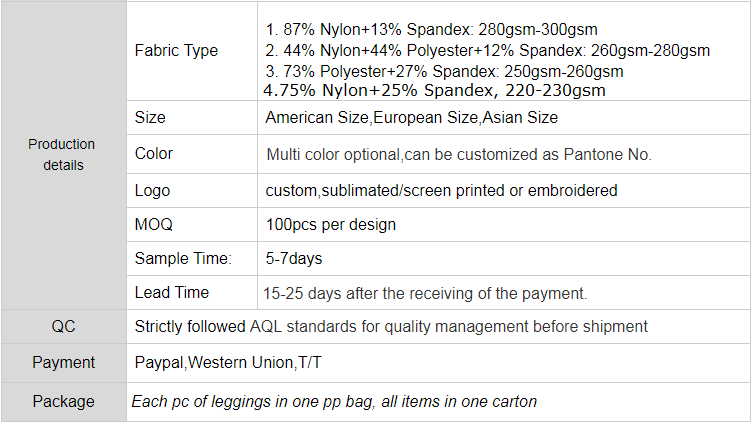Image resolution: width=753 pixels, height=436 pixels.
Task: Select the 44% Nylon+44% Polyester fabric line
Action: coord(487,51)
